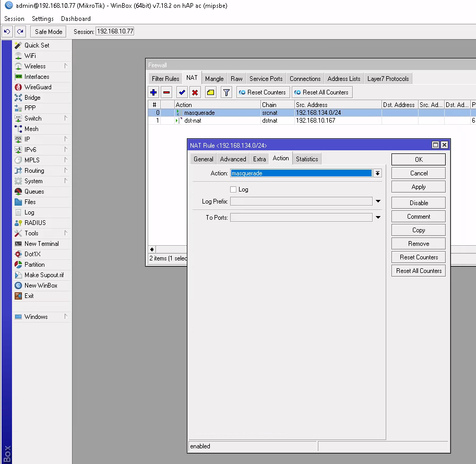Image resolution: width=476 pixels, height=464 pixels.
Task: Open Log icon in sidebar
Action: click(x=18, y=212)
